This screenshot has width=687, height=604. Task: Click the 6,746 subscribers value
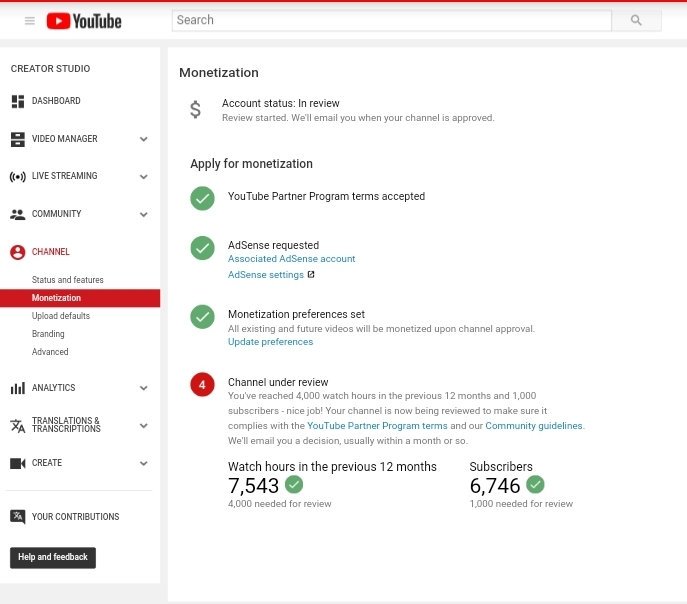495,485
